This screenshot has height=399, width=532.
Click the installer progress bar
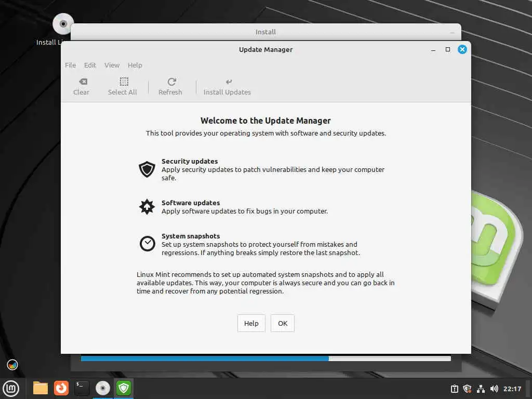(266, 358)
